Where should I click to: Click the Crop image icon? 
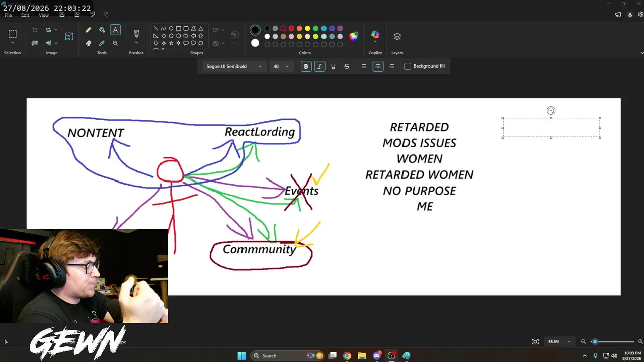point(35,30)
